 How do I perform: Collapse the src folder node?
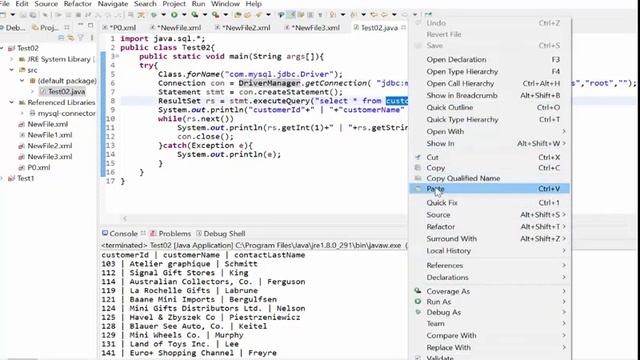pos(12,70)
